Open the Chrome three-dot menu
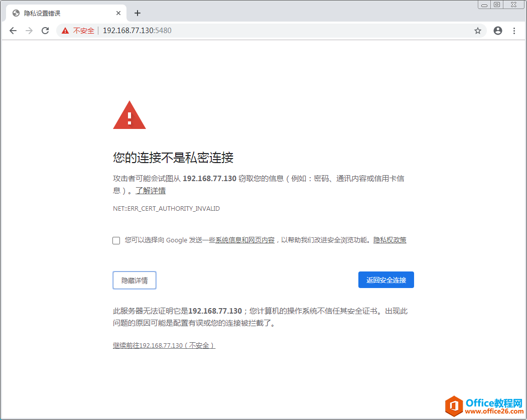This screenshot has width=527, height=420. coord(514,31)
